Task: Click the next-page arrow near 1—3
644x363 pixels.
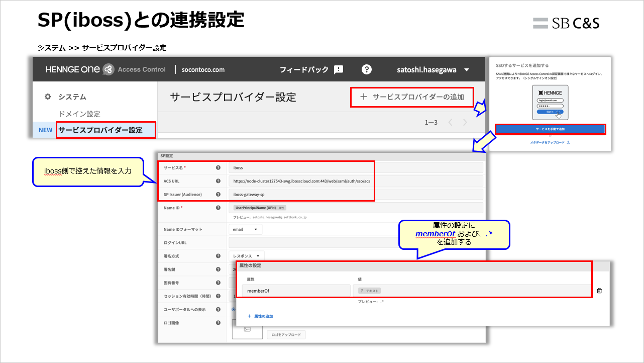Action: click(464, 122)
